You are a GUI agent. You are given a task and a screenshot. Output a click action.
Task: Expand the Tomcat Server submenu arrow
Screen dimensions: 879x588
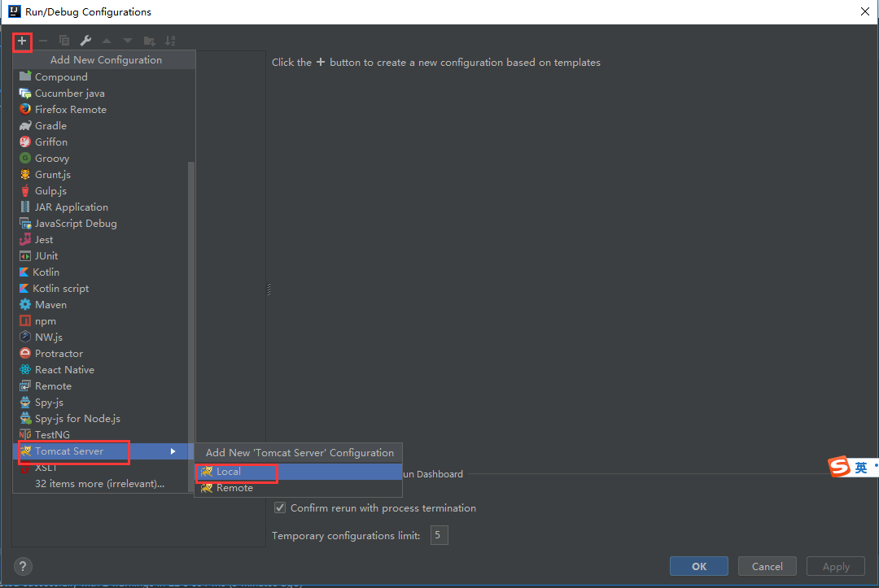pyautogui.click(x=173, y=451)
